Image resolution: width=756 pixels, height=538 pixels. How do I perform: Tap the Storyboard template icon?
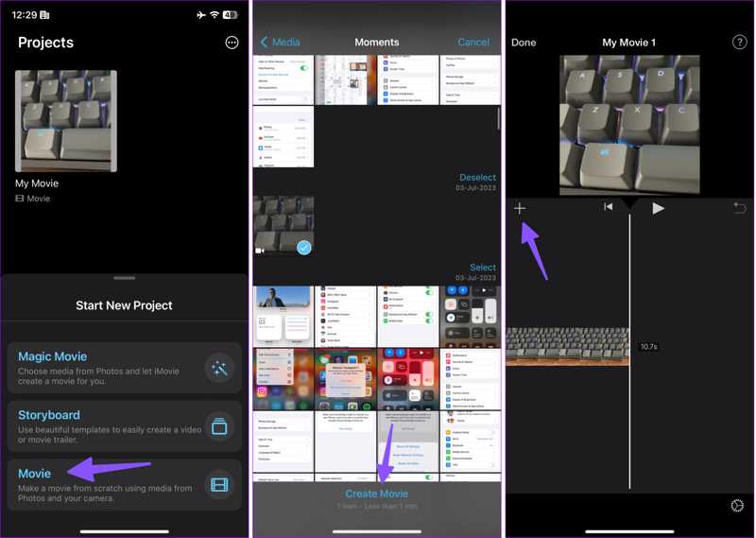click(x=219, y=426)
